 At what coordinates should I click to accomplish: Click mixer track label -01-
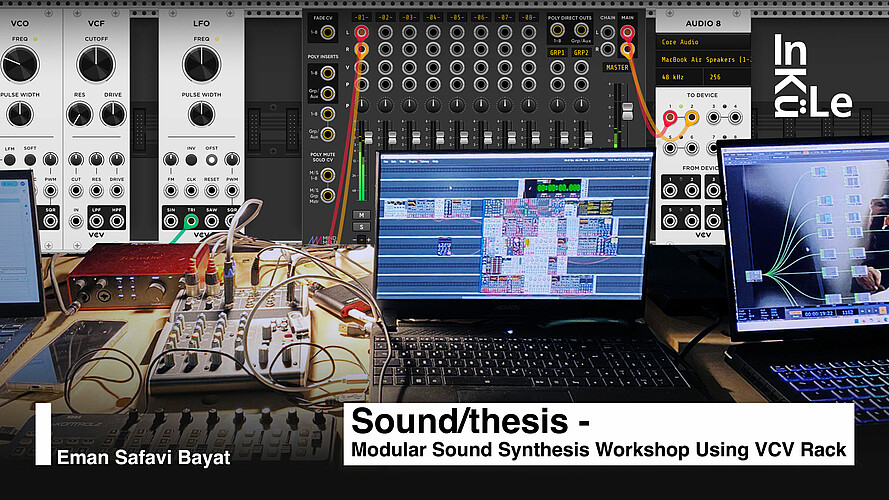tap(362, 18)
